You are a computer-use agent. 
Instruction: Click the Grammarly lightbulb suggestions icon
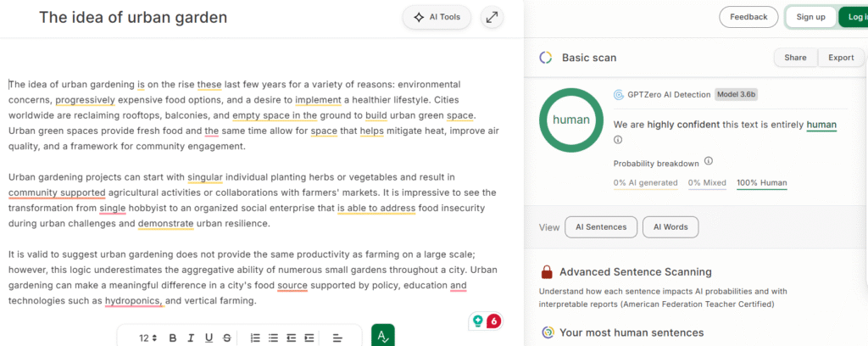pos(477,321)
